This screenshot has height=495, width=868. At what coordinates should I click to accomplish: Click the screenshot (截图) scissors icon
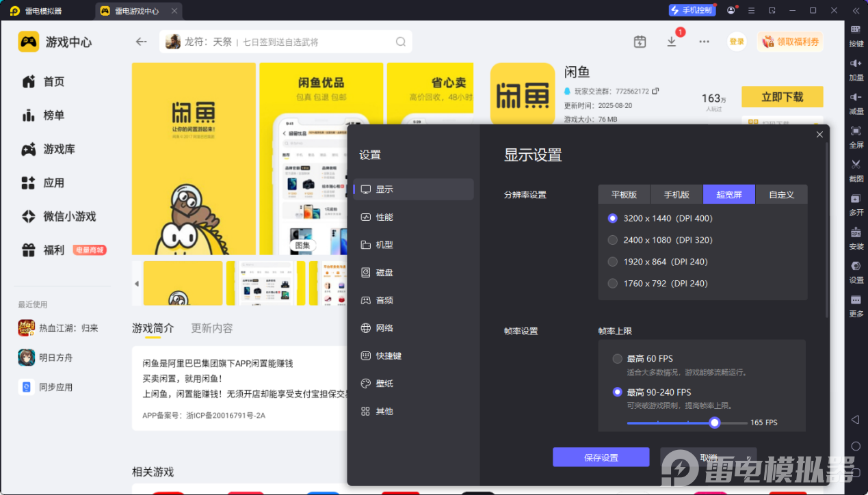856,165
